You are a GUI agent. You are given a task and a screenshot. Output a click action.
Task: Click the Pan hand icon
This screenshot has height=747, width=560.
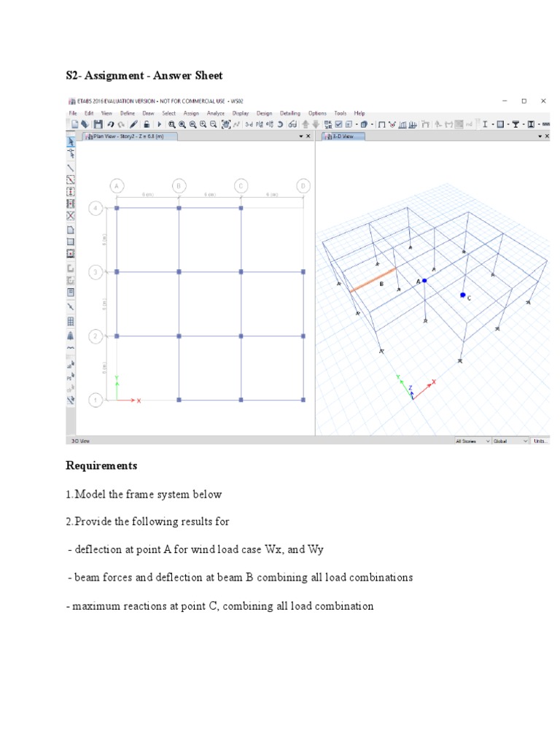click(226, 124)
